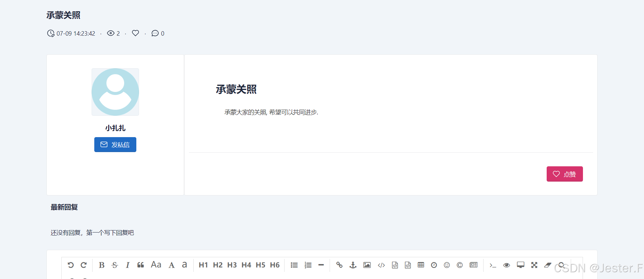Insert a block quote
This screenshot has width=644, height=279.
(x=141, y=265)
